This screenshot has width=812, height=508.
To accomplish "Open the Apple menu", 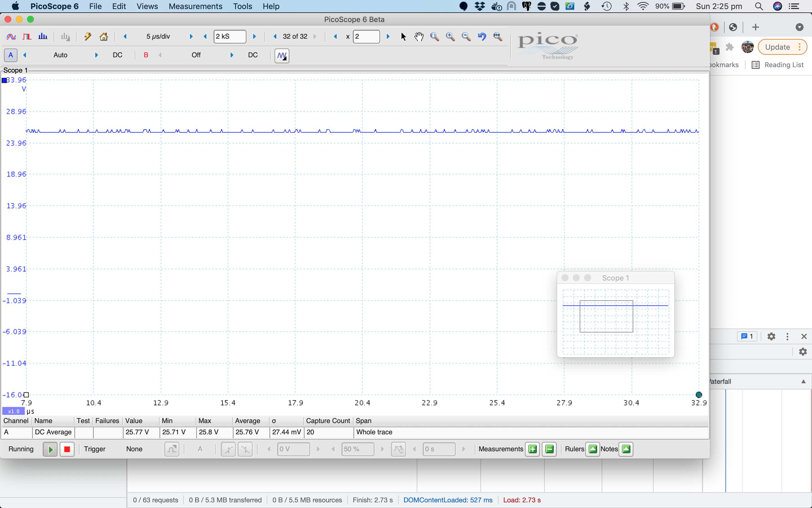I will click(x=16, y=6).
